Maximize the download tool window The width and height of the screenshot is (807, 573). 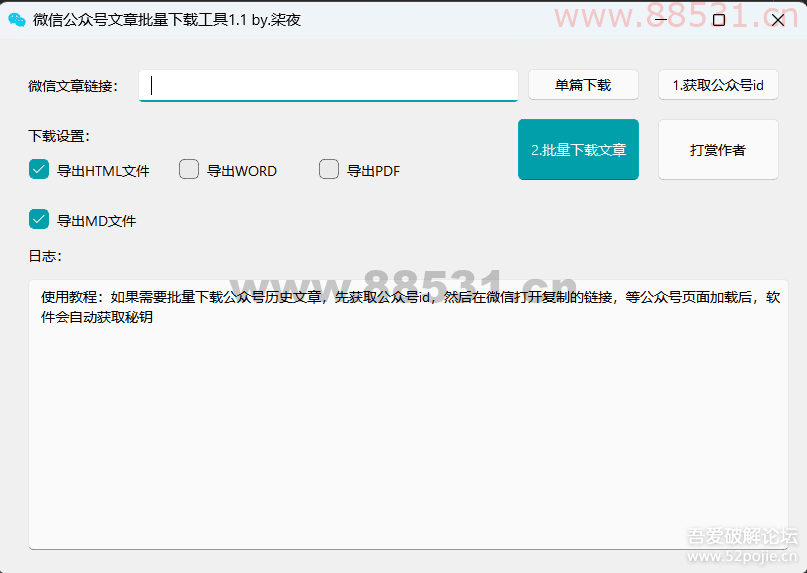(718, 19)
